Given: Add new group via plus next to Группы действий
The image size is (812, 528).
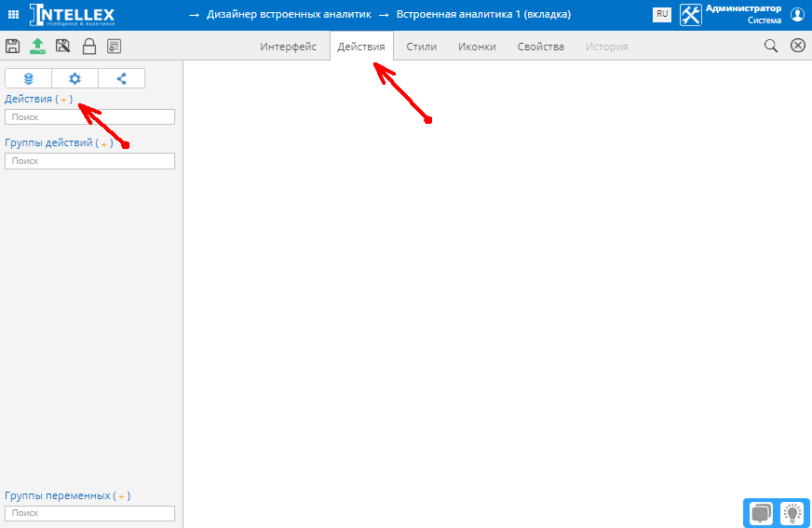Looking at the screenshot, I should click(104, 143).
